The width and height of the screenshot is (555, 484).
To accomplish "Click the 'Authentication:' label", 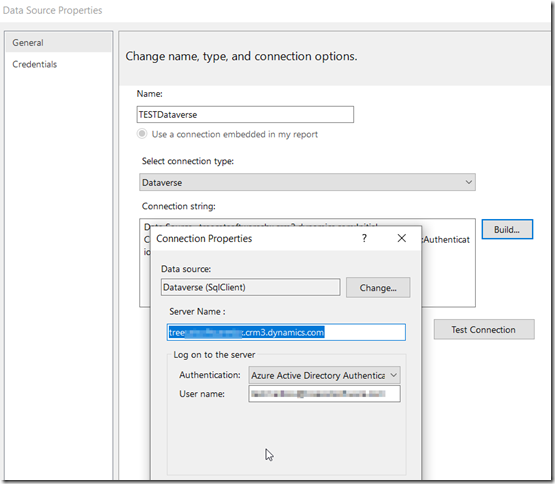I will coord(210,375).
